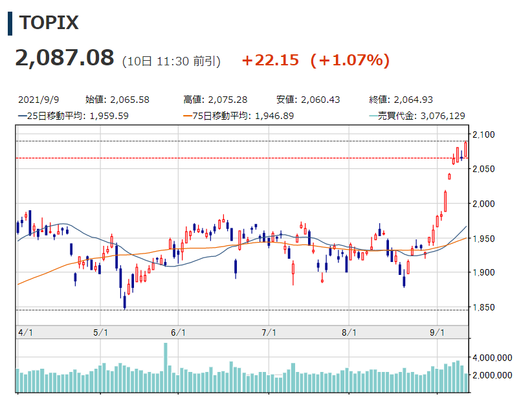The image size is (532, 414).
Task: Click the 1,950 price axis label
Action: pos(483,239)
